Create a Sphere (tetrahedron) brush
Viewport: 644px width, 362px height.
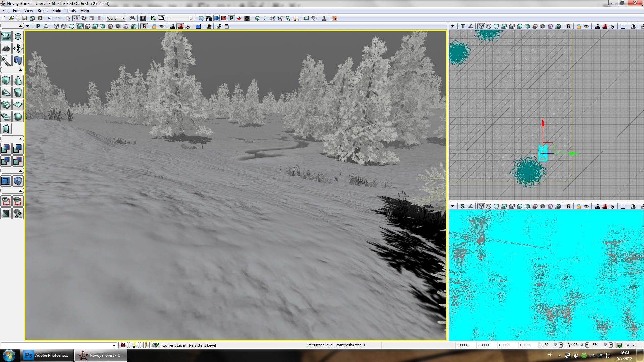pyautogui.click(x=18, y=117)
